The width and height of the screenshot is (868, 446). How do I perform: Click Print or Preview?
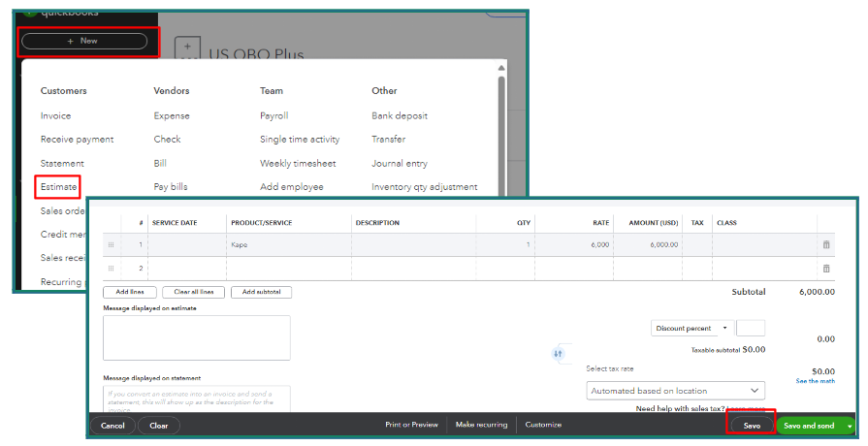[x=412, y=425]
